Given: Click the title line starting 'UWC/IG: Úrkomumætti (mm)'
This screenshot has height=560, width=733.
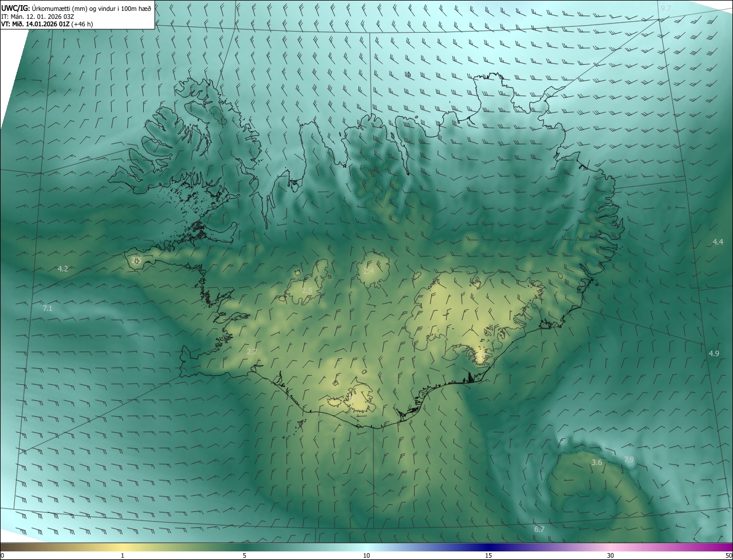Looking at the screenshot, I should pos(76,7).
